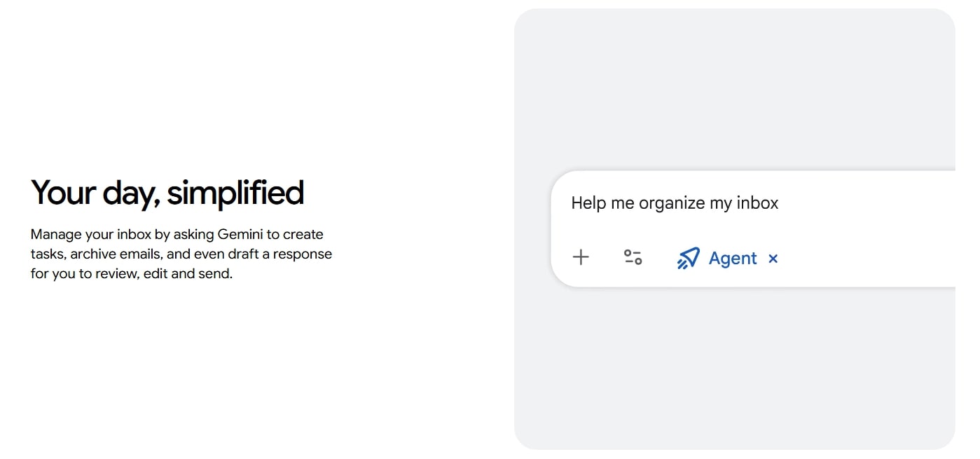Image resolution: width=980 pixels, height=459 pixels.
Task: Click gray panel area above the prompt box
Action: click(734, 91)
